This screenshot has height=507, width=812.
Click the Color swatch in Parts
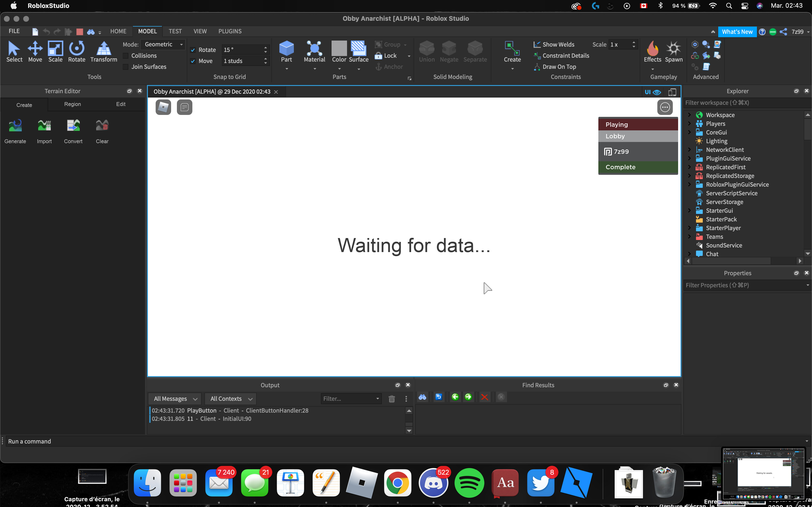[x=339, y=49]
